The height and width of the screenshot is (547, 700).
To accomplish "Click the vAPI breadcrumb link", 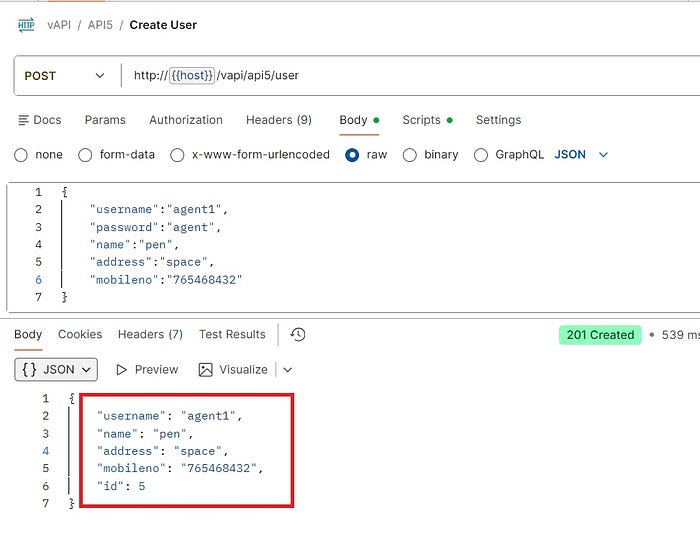I will 59,25.
